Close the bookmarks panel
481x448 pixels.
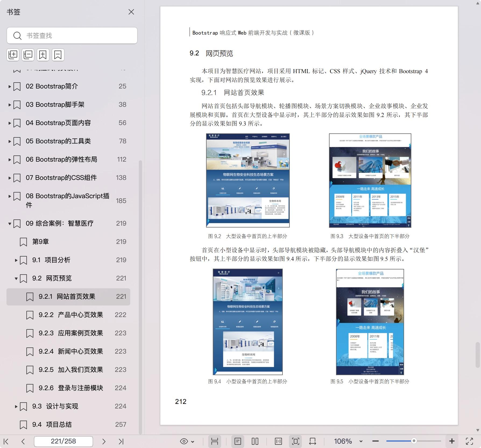[131, 12]
